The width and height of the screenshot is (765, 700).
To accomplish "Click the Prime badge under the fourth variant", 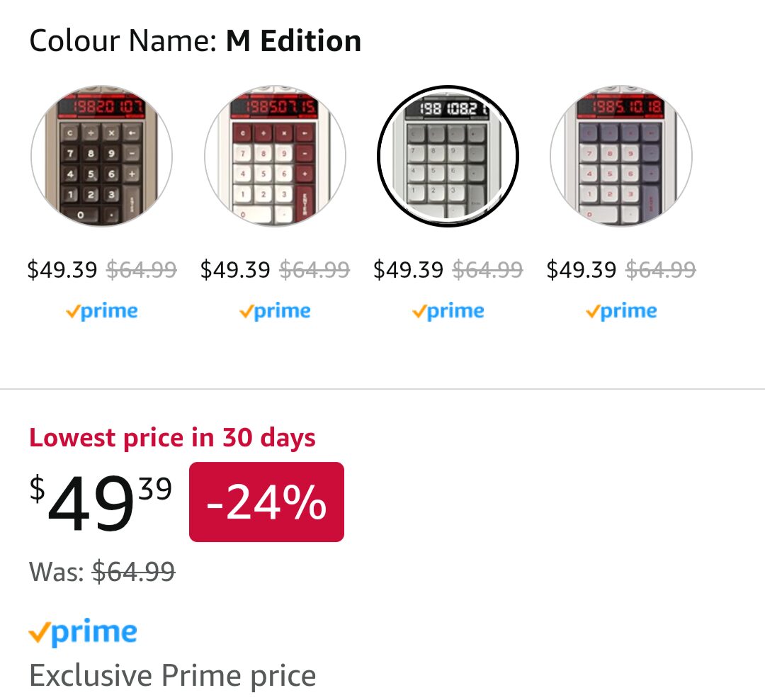I will click(621, 310).
